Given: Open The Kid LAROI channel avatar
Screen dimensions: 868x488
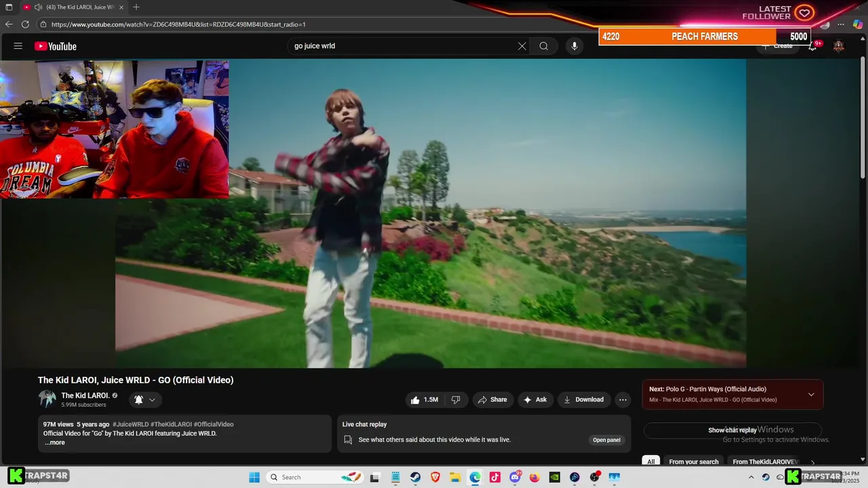Looking at the screenshot, I should coord(47,399).
